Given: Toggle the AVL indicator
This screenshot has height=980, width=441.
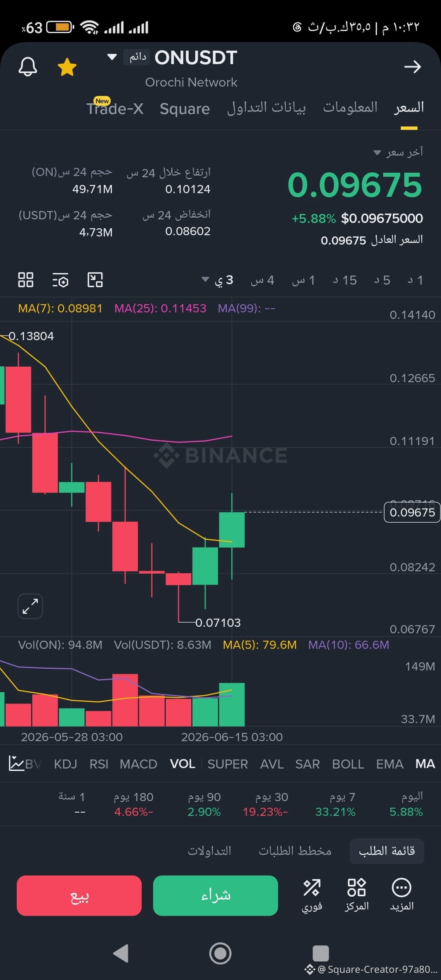Looking at the screenshot, I should point(272,764).
